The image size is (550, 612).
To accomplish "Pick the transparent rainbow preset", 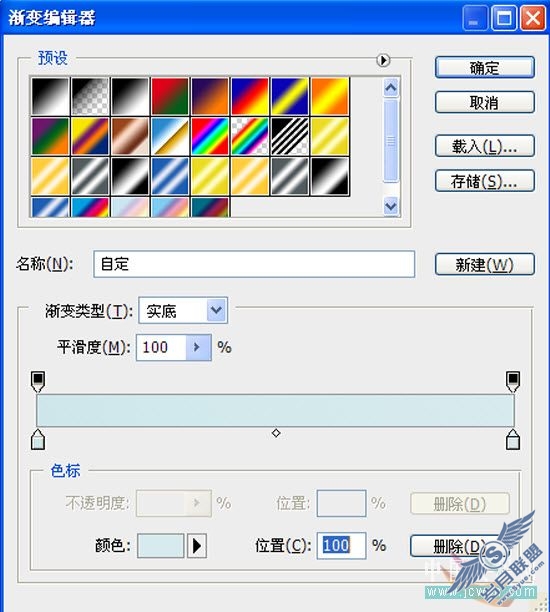I will click(x=250, y=136).
